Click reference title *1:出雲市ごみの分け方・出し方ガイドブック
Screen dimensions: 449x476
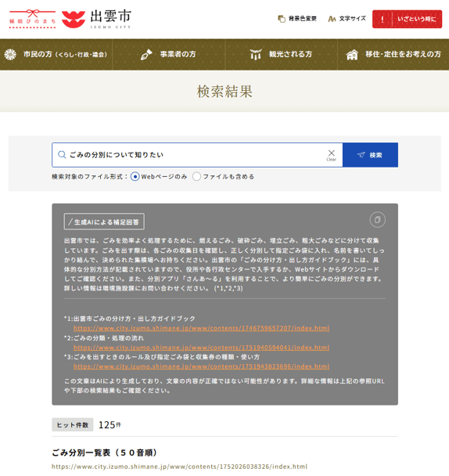(x=130, y=319)
